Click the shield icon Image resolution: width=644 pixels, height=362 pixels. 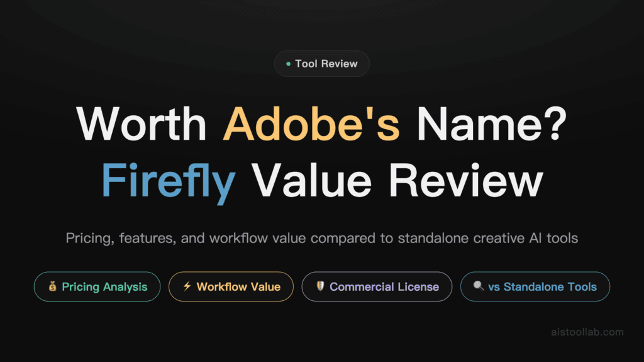click(x=320, y=286)
